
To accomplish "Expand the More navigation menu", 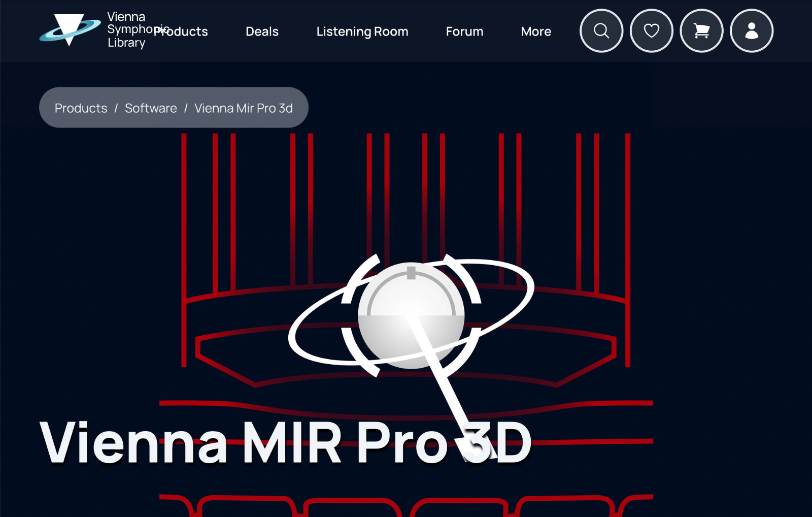I will (536, 31).
